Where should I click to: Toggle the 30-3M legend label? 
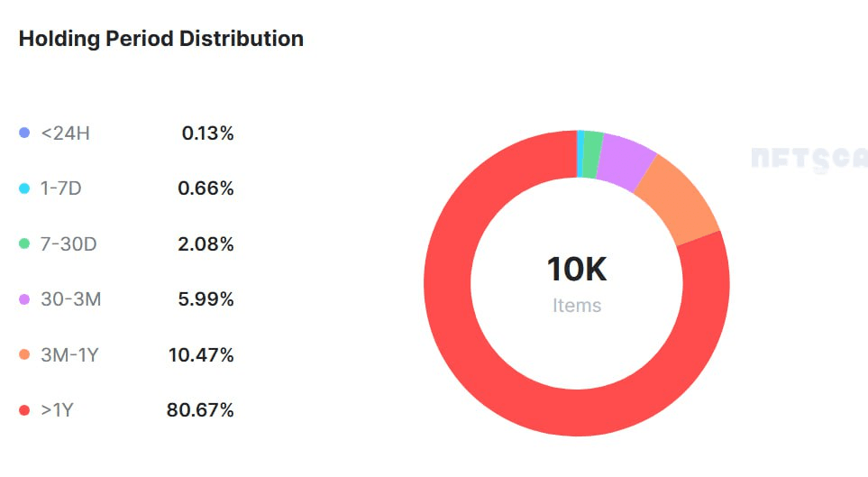click(70, 299)
